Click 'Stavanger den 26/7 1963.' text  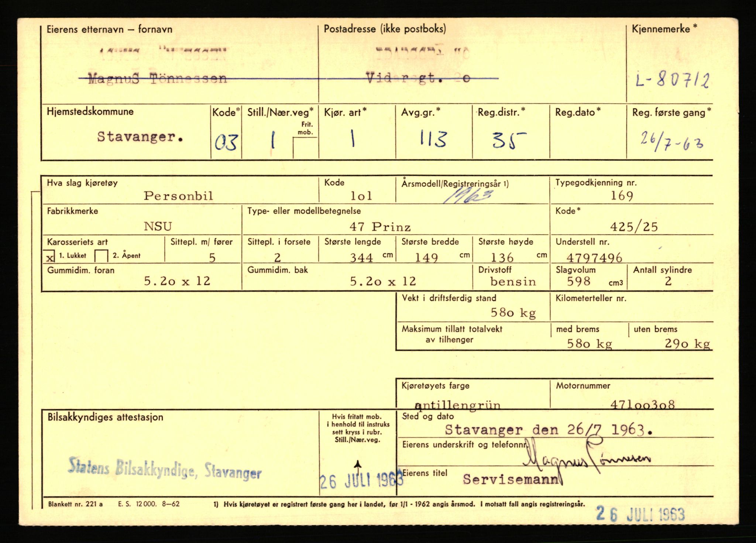pyautogui.click(x=549, y=430)
